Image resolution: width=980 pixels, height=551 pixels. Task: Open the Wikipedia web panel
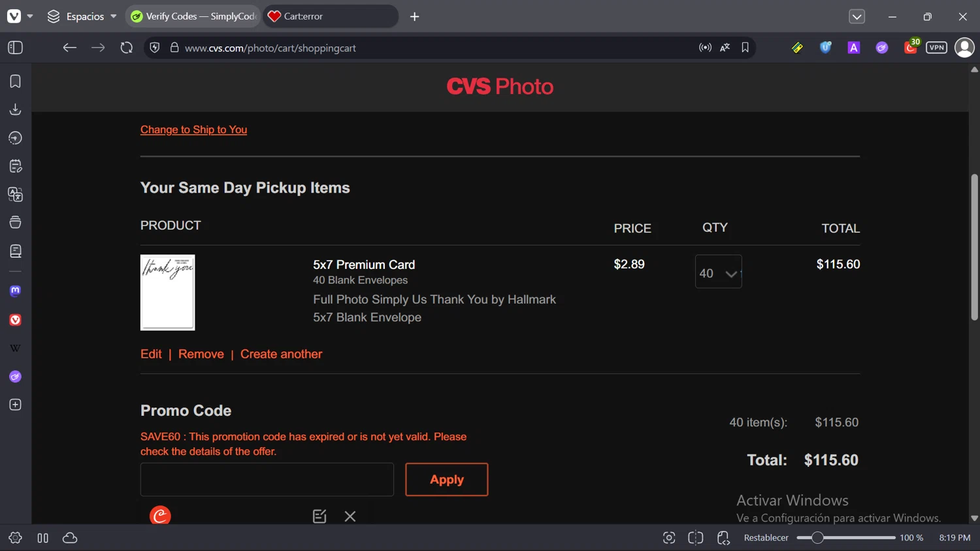(16, 348)
